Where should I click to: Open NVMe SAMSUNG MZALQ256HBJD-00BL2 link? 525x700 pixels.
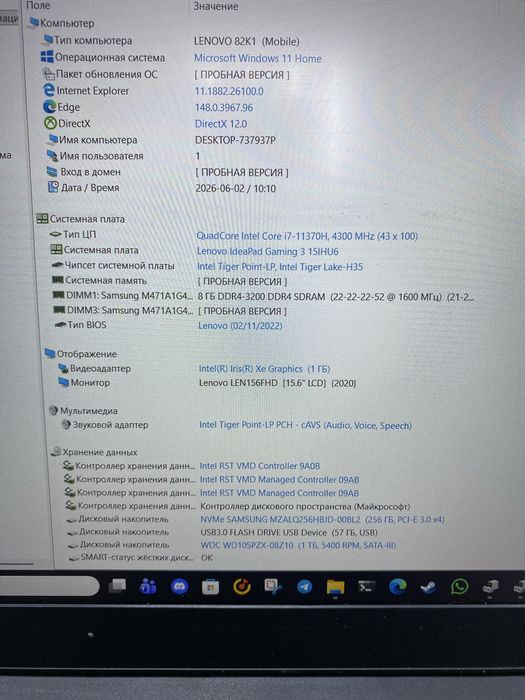pyautogui.click(x=322, y=519)
